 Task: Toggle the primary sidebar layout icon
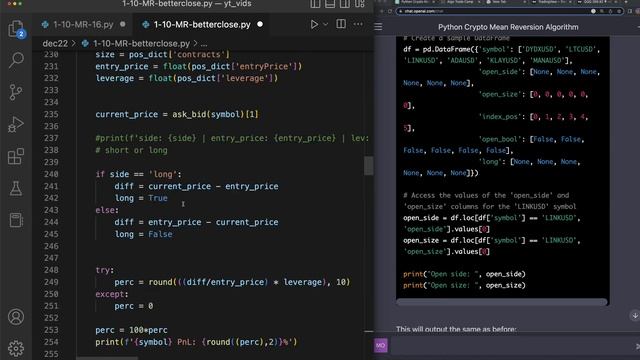click(x=315, y=4)
